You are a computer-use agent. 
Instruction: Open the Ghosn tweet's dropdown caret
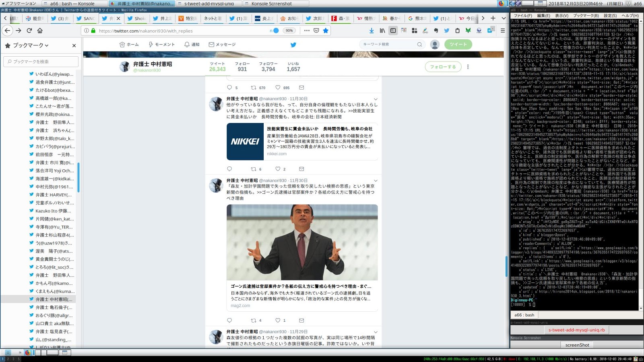pos(376,181)
